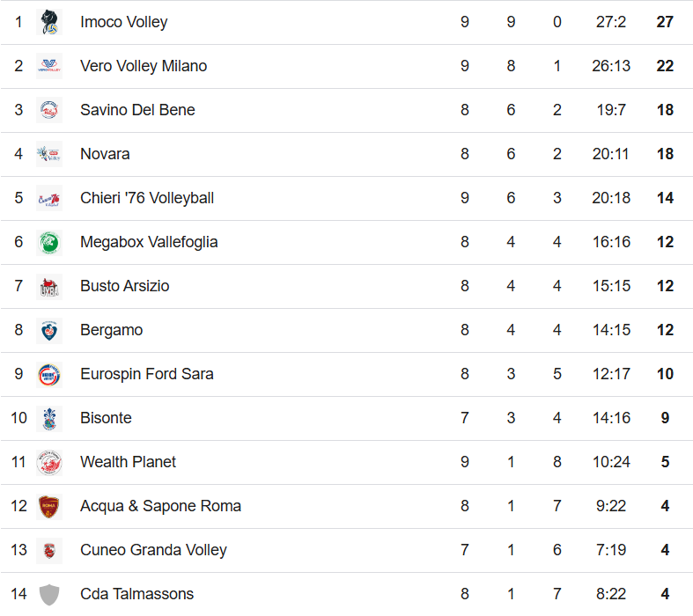This screenshot has height=616, width=693.
Task: Open the Cda Talmassons team link
Action: click(x=136, y=594)
